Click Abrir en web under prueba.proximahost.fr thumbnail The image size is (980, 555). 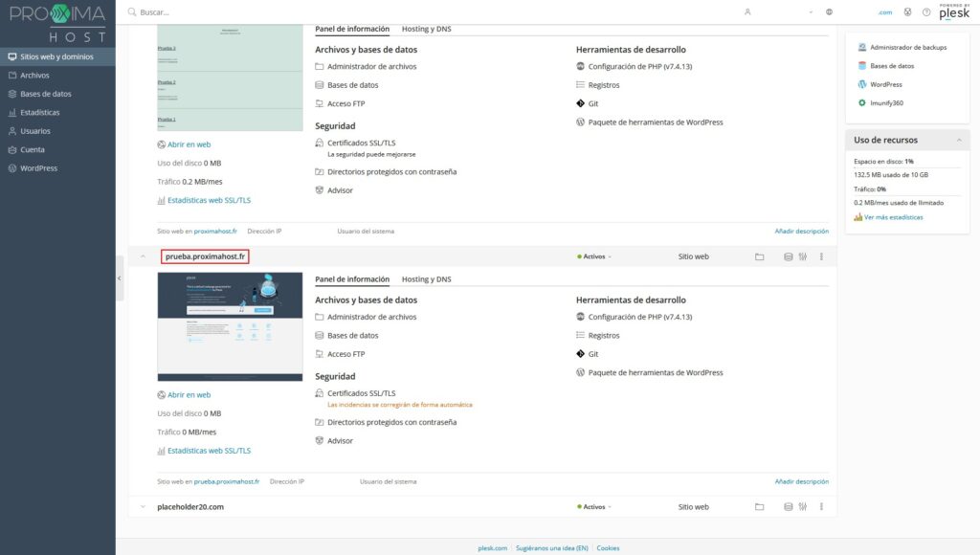point(185,395)
